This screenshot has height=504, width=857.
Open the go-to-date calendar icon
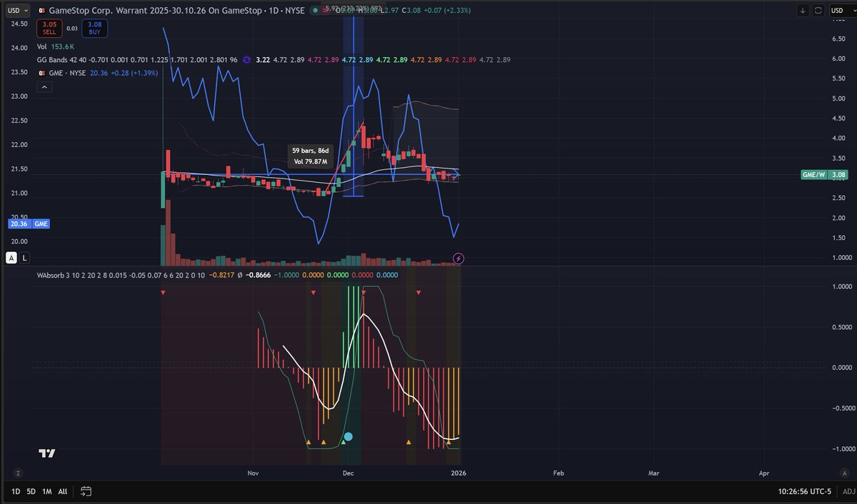click(86, 491)
